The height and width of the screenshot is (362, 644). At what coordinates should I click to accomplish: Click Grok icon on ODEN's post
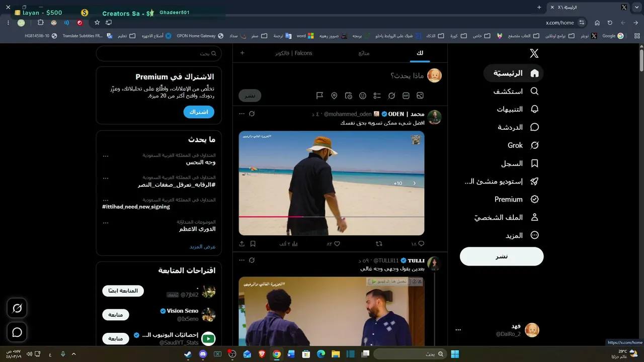252,114
